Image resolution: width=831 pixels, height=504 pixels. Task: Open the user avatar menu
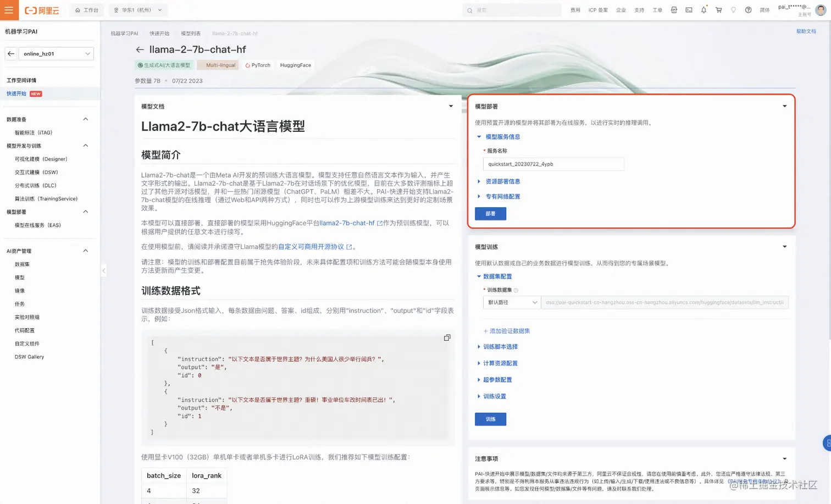[x=821, y=10]
